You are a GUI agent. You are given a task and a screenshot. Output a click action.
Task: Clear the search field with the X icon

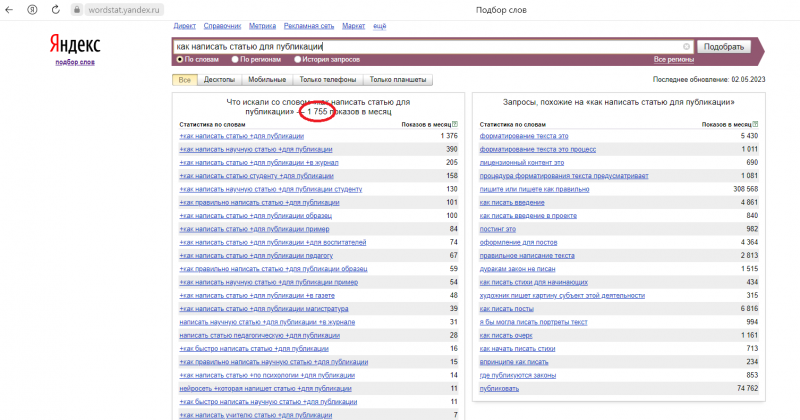(686, 46)
